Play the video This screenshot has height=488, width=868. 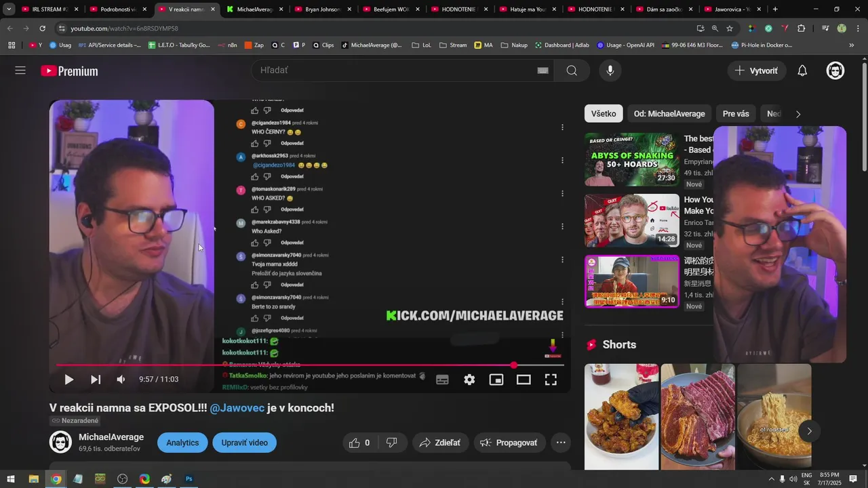pos(68,380)
